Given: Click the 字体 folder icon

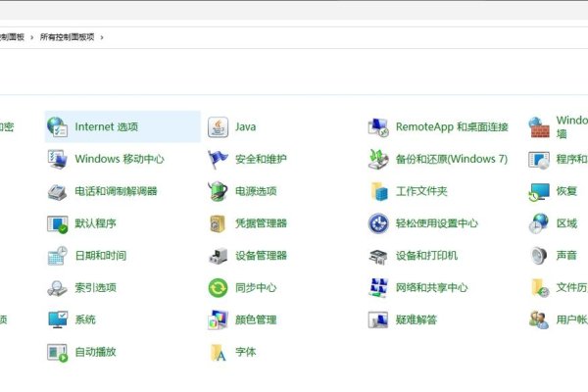Looking at the screenshot, I should 219,353.
